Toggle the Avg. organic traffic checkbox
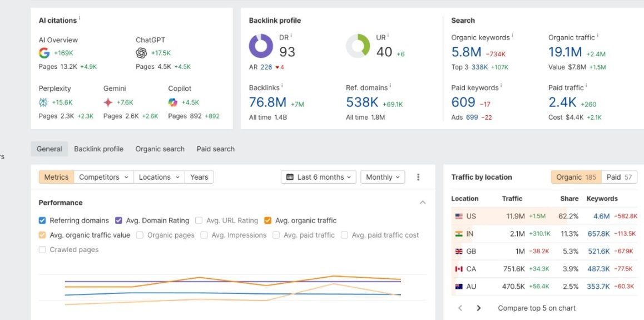644x320 pixels. click(x=268, y=220)
